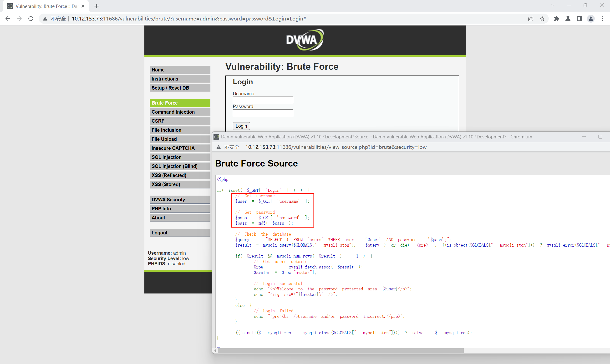The width and height of the screenshot is (610, 364).
Task: Open the extensions puzzle icon
Action: [557, 19]
